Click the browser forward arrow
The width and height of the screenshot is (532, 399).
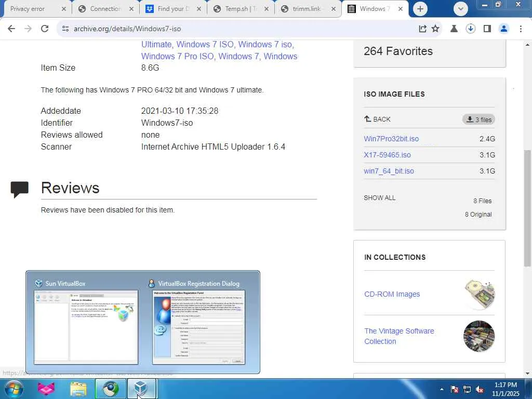(x=28, y=29)
